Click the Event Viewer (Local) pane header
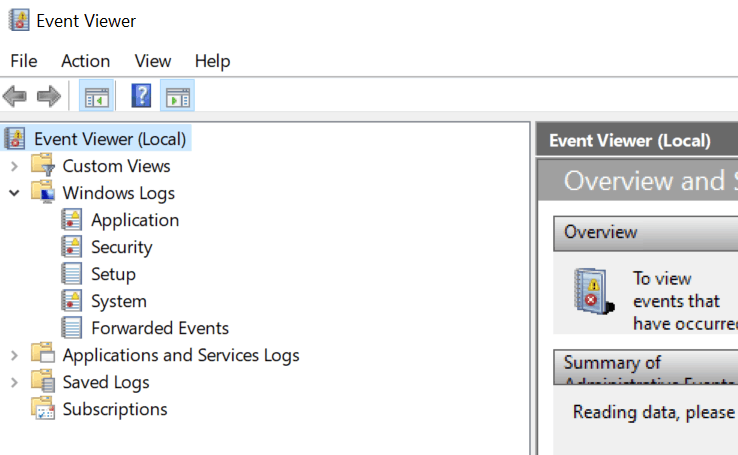Image resolution: width=738 pixels, height=455 pixels. [x=637, y=140]
